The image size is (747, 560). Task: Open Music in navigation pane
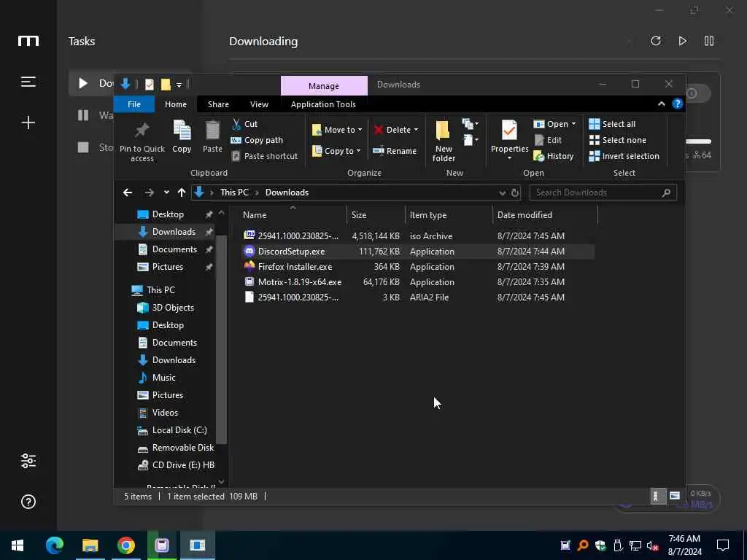coord(157,378)
